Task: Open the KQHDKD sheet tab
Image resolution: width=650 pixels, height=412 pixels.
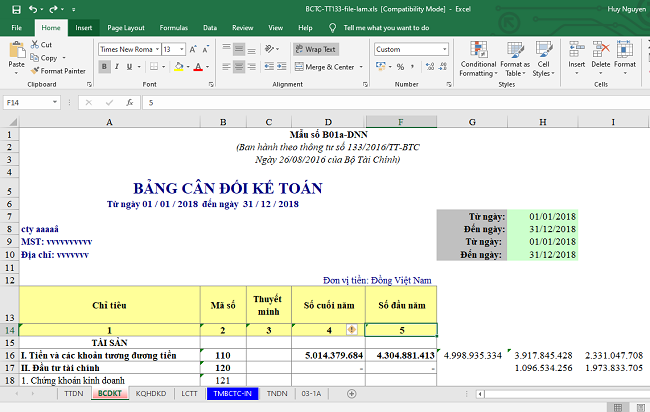Action: 150,395
